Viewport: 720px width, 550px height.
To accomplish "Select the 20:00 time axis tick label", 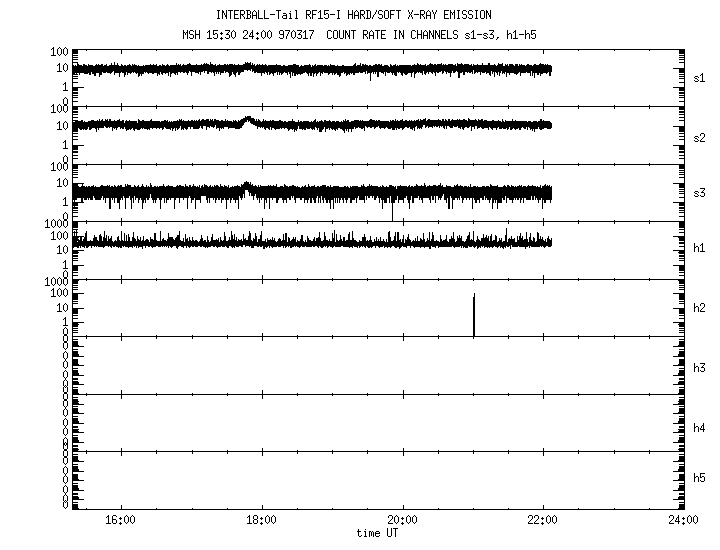I will click(x=402, y=520).
